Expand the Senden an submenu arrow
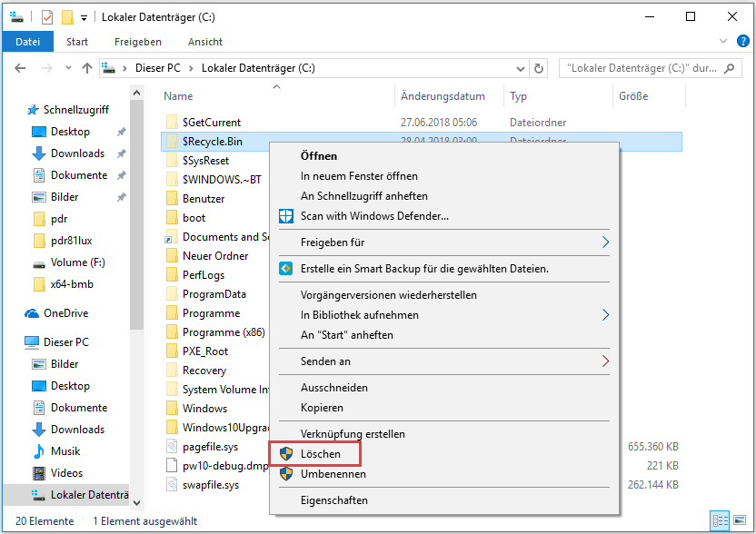756x534 pixels. click(605, 361)
